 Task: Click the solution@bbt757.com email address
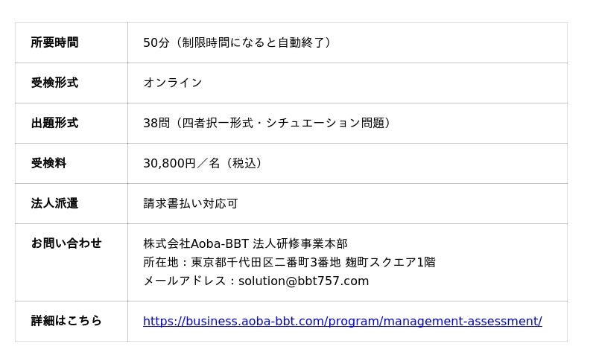coord(303,281)
